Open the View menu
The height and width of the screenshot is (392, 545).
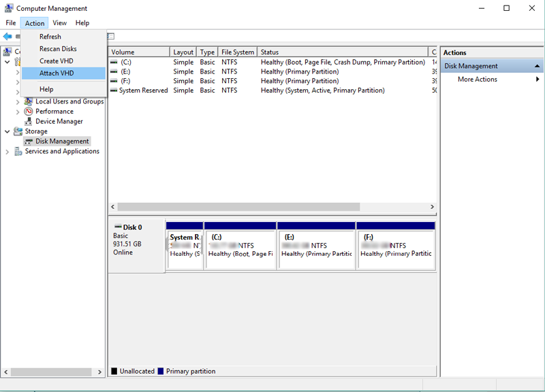(60, 23)
